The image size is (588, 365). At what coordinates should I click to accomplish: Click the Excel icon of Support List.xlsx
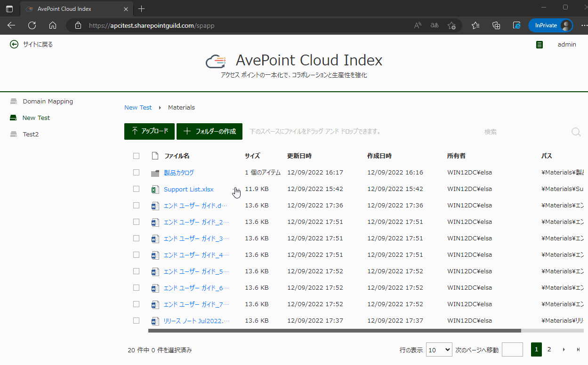pos(155,190)
